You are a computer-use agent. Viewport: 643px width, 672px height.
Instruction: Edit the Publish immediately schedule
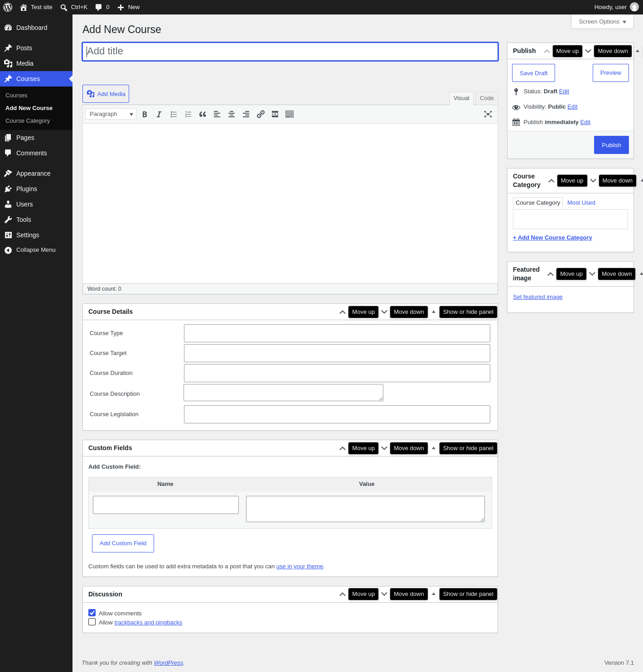tap(585, 122)
